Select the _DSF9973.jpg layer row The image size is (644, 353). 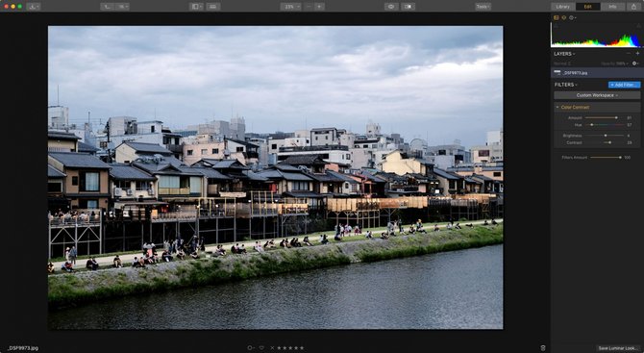coord(597,73)
